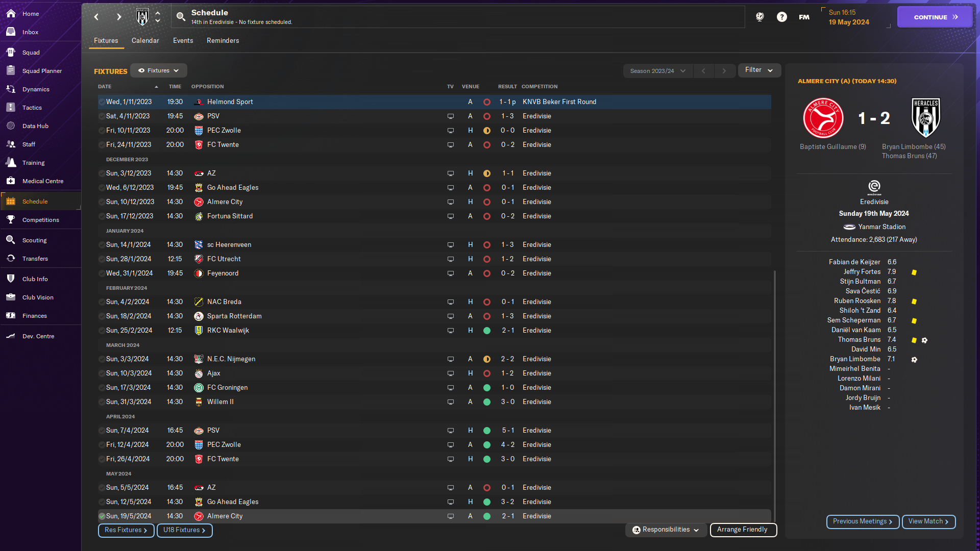Open the help question mark icon
980x551 pixels.
pos(781,17)
